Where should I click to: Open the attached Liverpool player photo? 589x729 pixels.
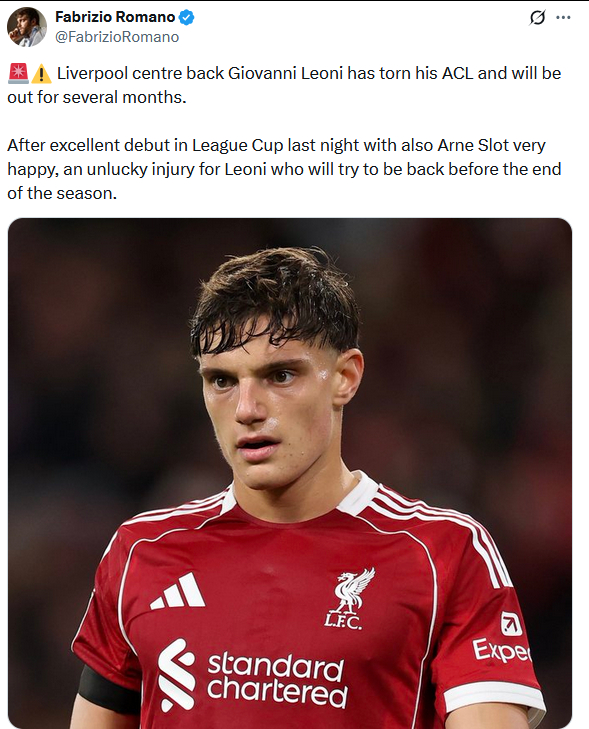point(290,473)
